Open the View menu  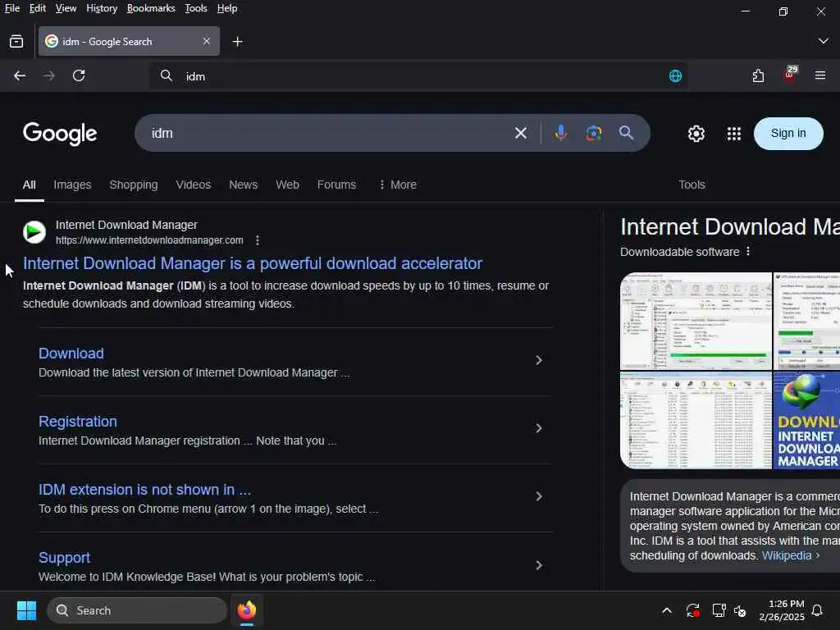pyautogui.click(x=66, y=8)
